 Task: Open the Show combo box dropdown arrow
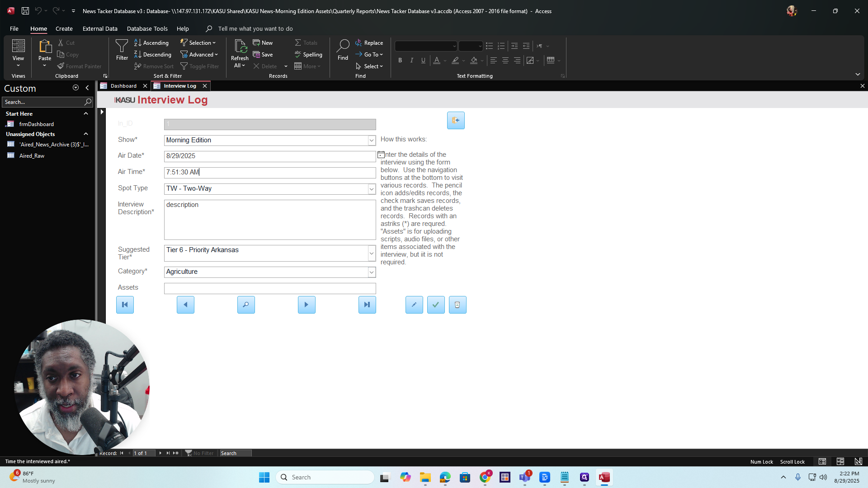coord(372,141)
